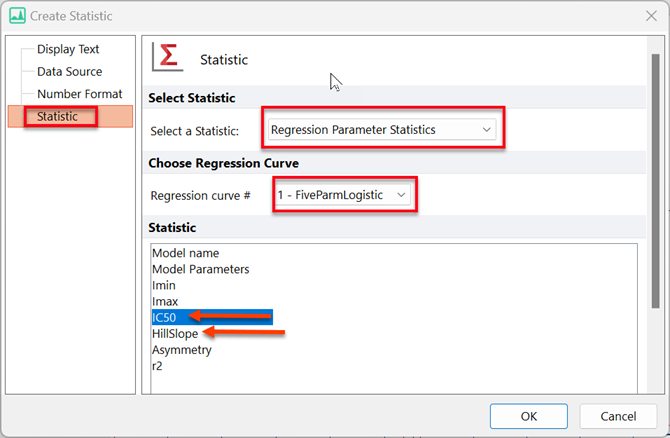Screen dimensions: 670x438
Task: Open the Display Text page
Action: pos(68,49)
